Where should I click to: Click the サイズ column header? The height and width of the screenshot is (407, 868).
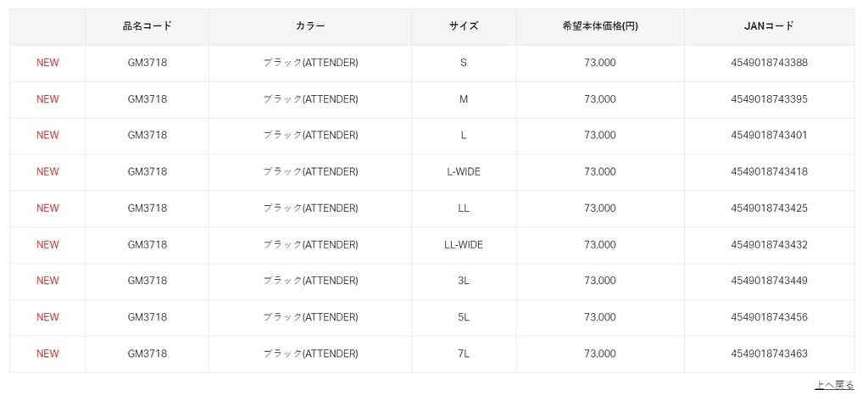[464, 26]
